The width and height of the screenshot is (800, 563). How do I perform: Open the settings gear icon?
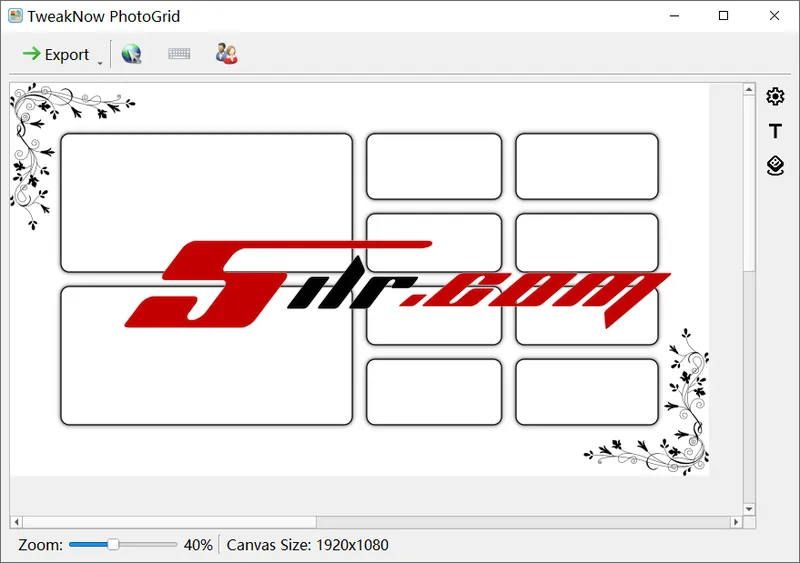point(775,96)
